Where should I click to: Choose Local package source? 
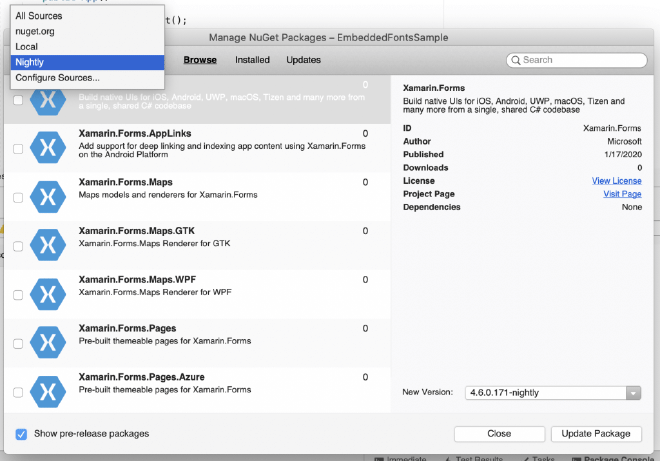[x=87, y=47]
